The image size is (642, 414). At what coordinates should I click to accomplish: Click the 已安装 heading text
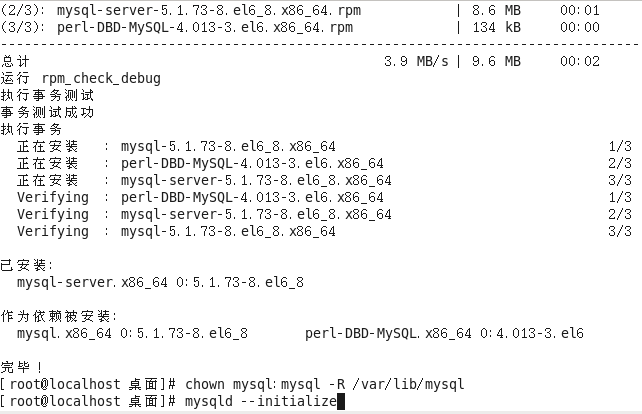coord(27,265)
